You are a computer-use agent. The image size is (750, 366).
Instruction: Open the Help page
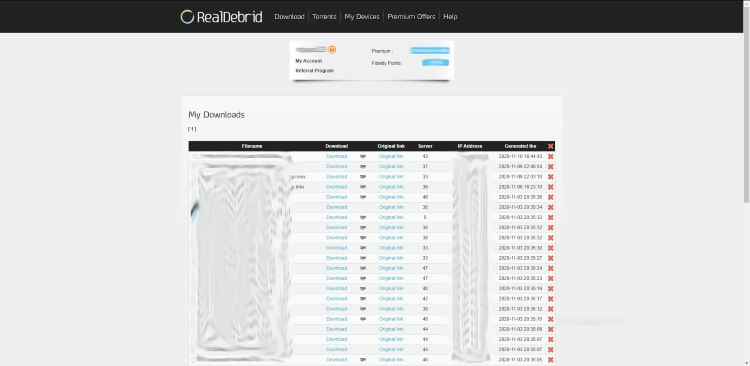point(450,17)
